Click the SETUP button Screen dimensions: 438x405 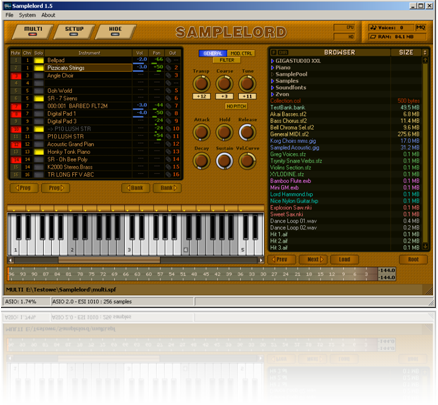(74, 31)
